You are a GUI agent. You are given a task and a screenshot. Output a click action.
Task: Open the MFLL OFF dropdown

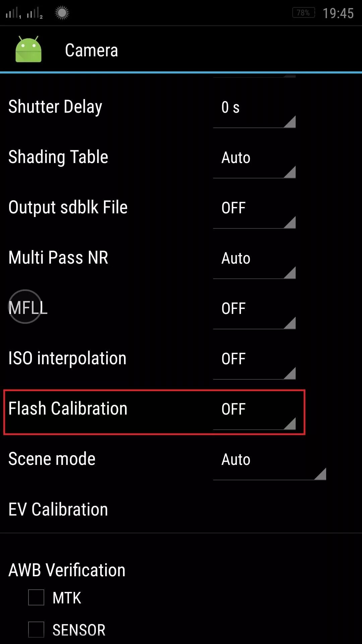[254, 309]
